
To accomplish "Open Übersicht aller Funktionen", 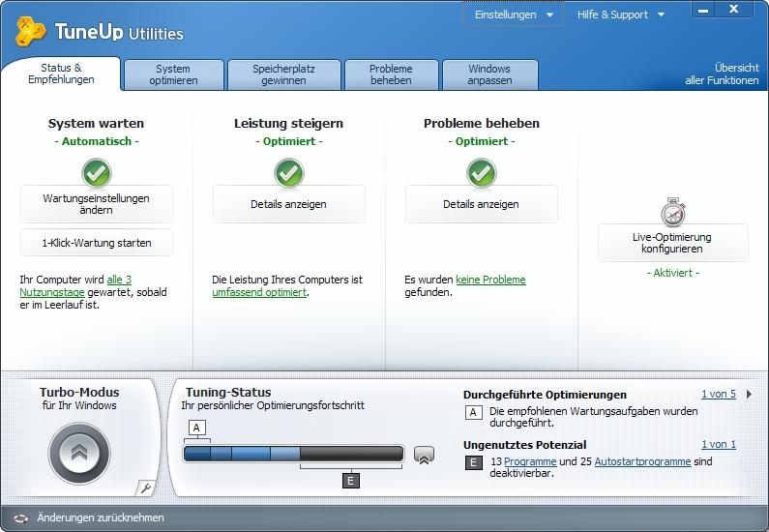I will [722, 74].
